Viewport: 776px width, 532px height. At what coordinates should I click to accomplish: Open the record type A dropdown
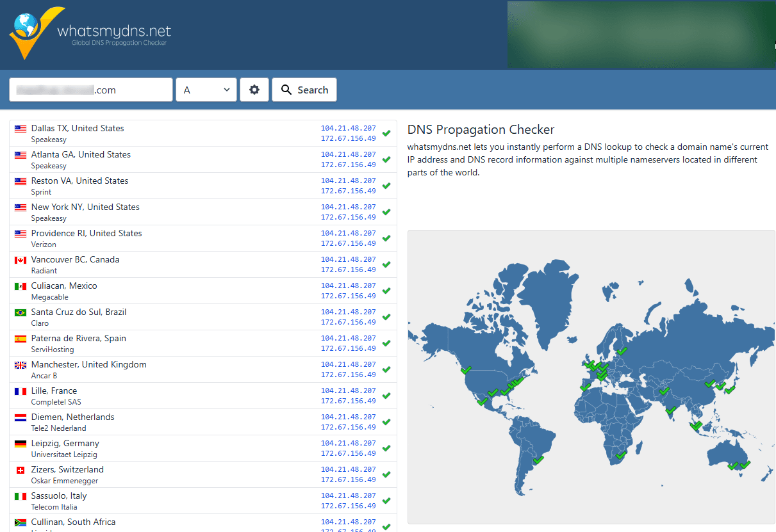206,90
